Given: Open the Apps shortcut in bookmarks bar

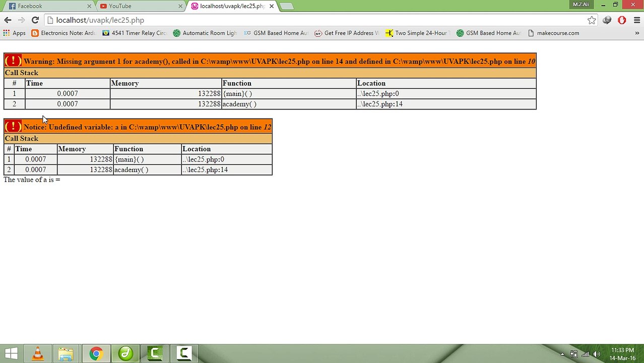Looking at the screenshot, I should pos(15,33).
